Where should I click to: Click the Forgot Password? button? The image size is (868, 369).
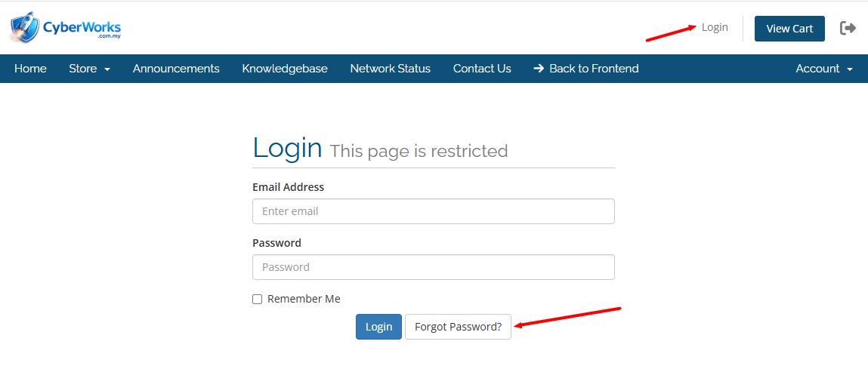(x=458, y=327)
